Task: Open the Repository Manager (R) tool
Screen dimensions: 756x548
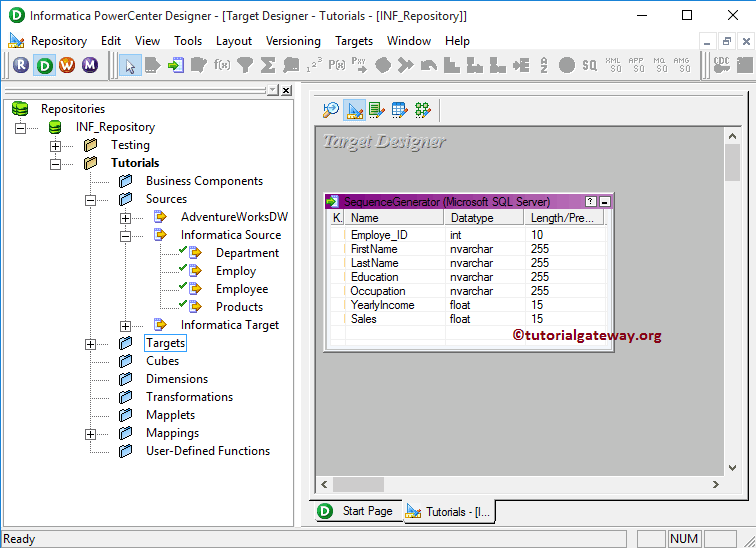Action: (21, 65)
